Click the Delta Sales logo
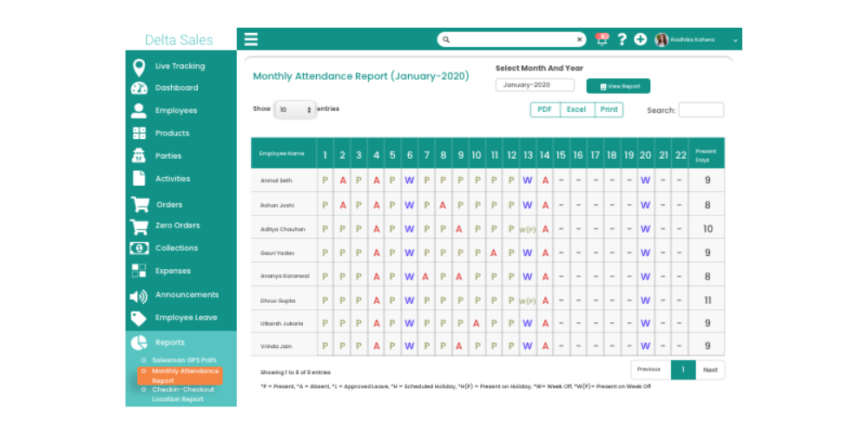This screenshot has height=434, width=868. tap(179, 40)
